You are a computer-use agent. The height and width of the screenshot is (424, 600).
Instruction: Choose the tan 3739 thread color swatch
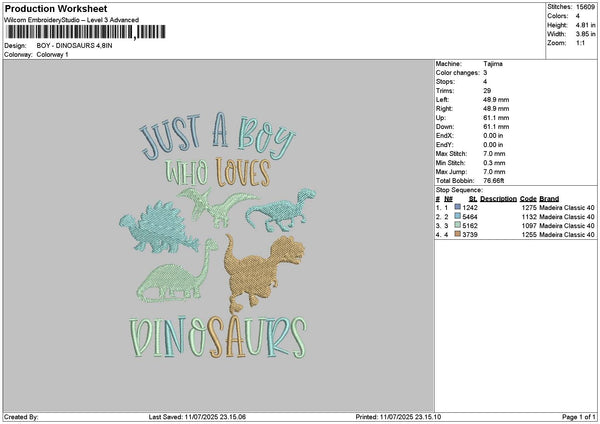pos(458,237)
